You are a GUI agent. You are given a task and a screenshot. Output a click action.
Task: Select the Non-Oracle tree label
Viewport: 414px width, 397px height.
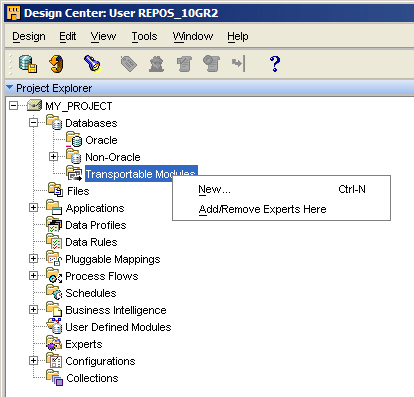[113, 157]
